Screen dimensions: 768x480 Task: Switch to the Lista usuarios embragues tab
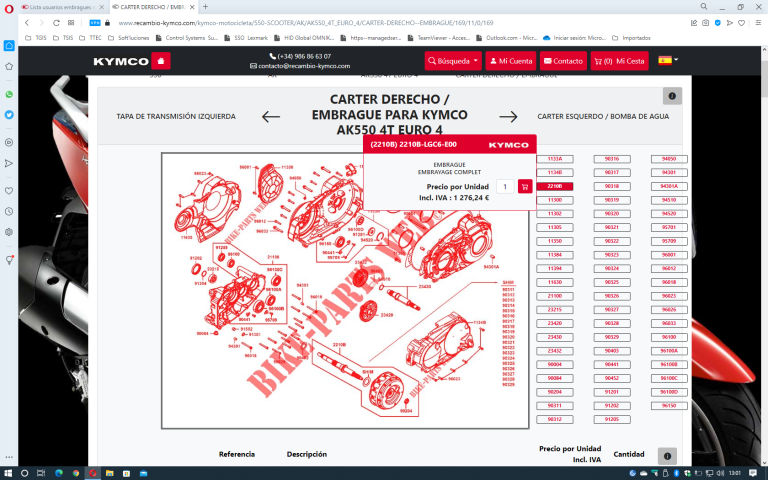[x=55, y=7]
